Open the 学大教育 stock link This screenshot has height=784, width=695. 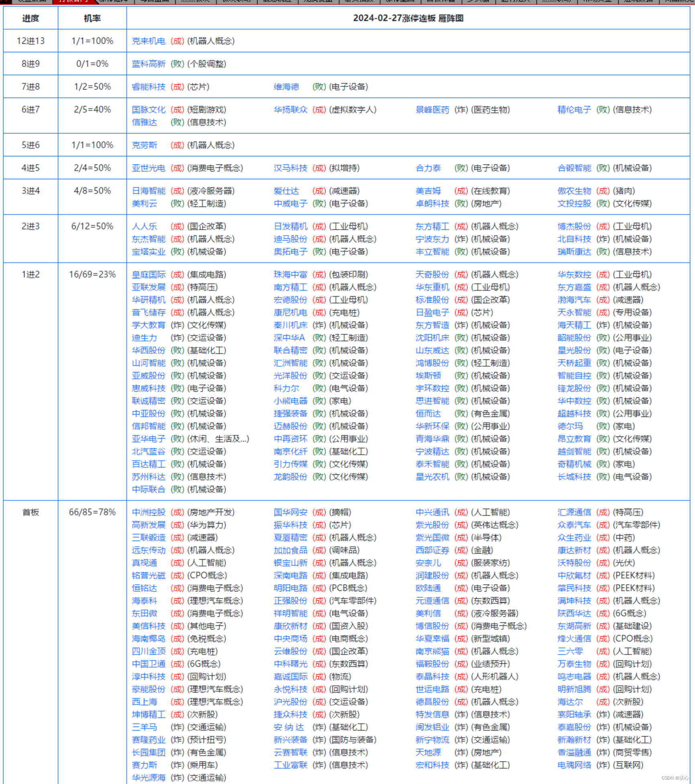click(x=148, y=325)
